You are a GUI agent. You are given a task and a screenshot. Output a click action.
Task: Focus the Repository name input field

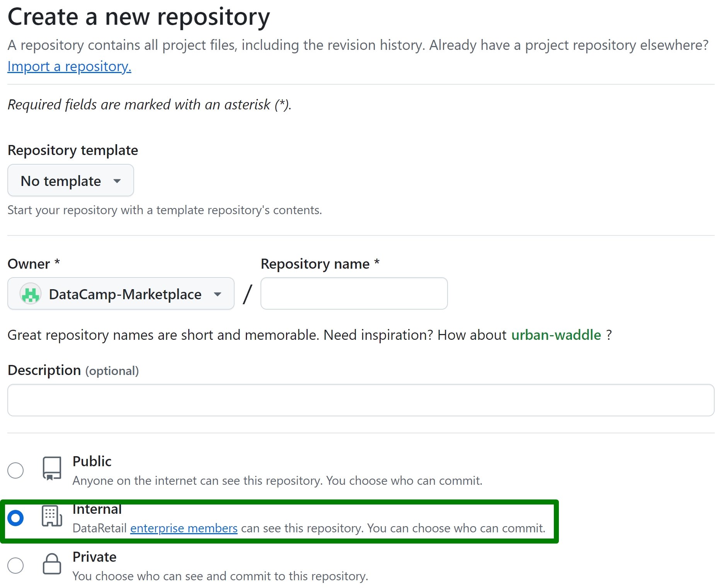coord(354,293)
